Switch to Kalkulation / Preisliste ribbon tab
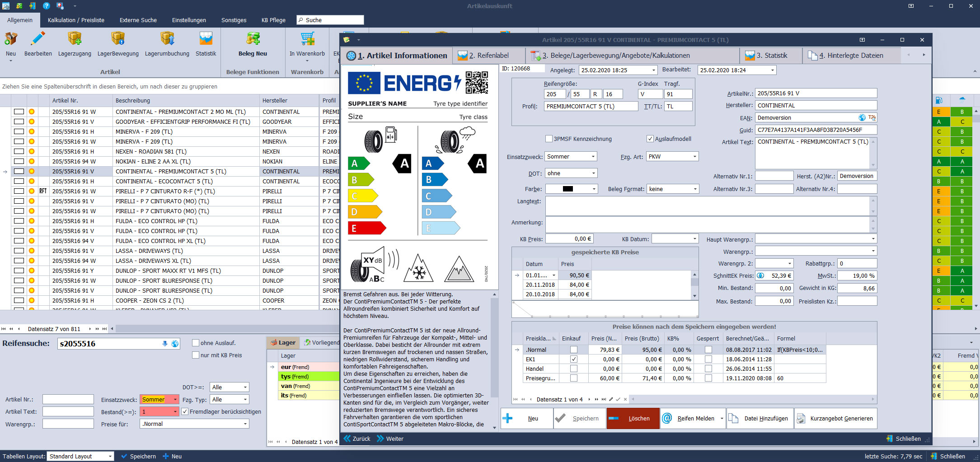980x462 pixels. pos(76,20)
